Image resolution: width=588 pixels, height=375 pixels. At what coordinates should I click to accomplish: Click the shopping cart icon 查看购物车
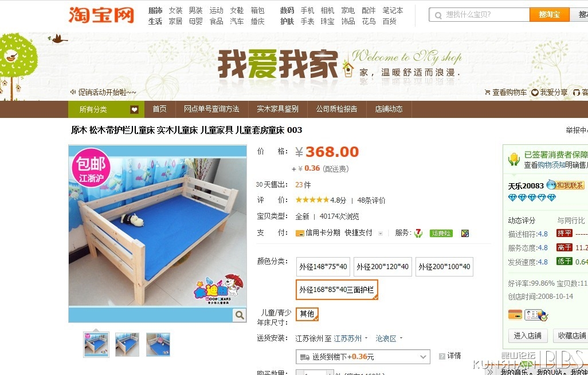(487, 92)
